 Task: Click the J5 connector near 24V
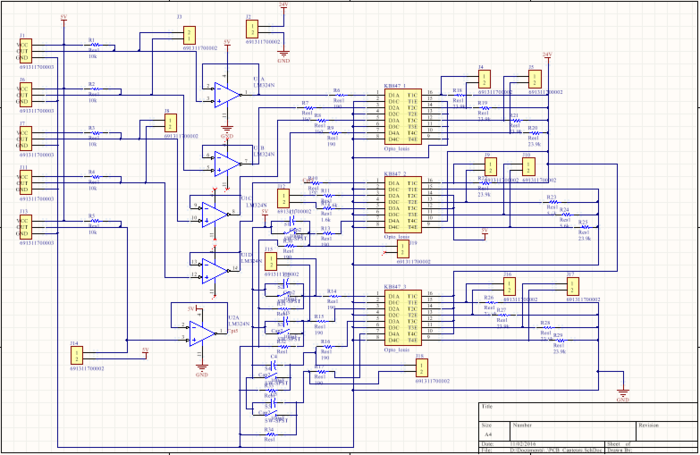click(534, 79)
